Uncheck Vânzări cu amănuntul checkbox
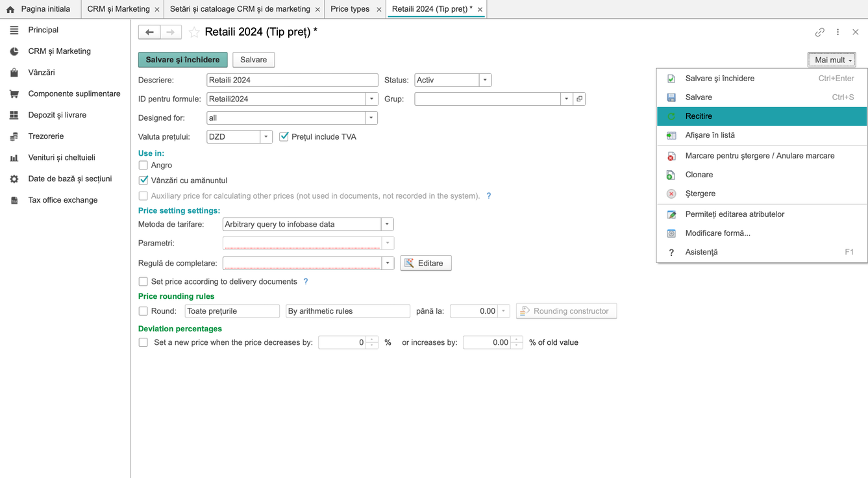The height and width of the screenshot is (478, 868). pos(143,181)
